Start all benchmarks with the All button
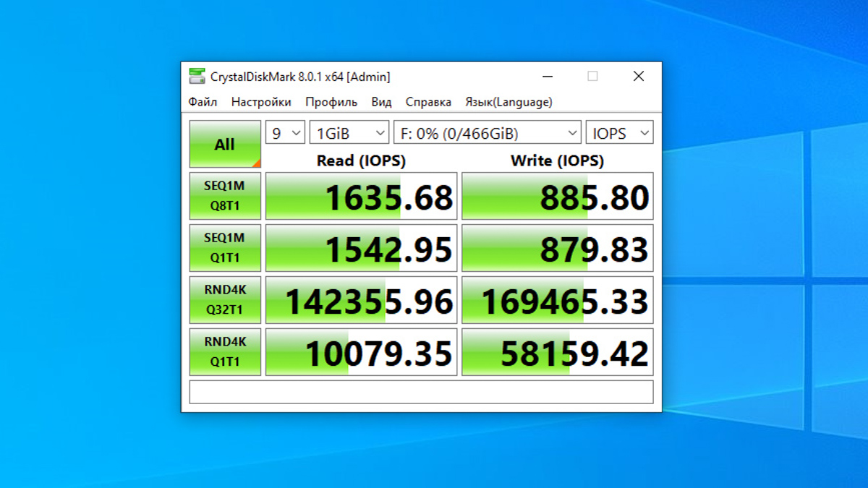The image size is (868, 488). click(225, 144)
